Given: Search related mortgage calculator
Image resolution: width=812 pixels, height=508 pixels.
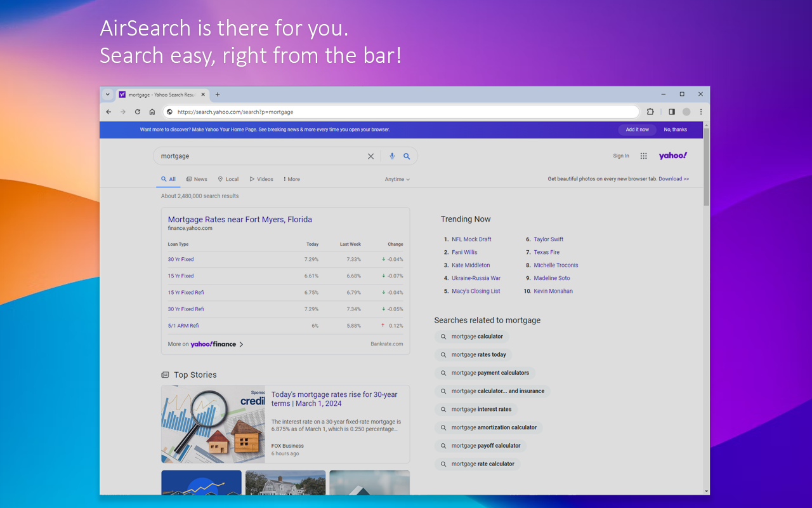Looking at the screenshot, I should click(472, 337).
